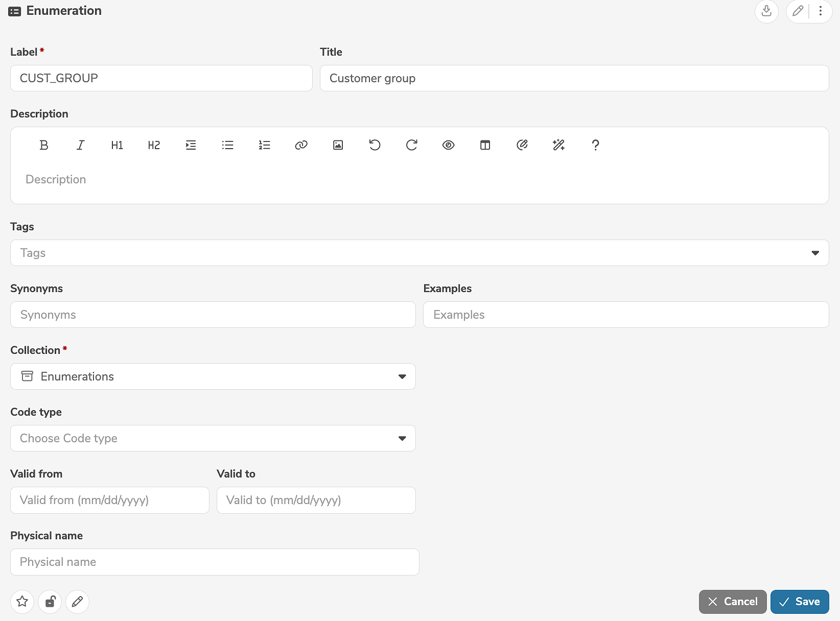Click the magic wand tool icon
840x621 pixels.
click(558, 145)
